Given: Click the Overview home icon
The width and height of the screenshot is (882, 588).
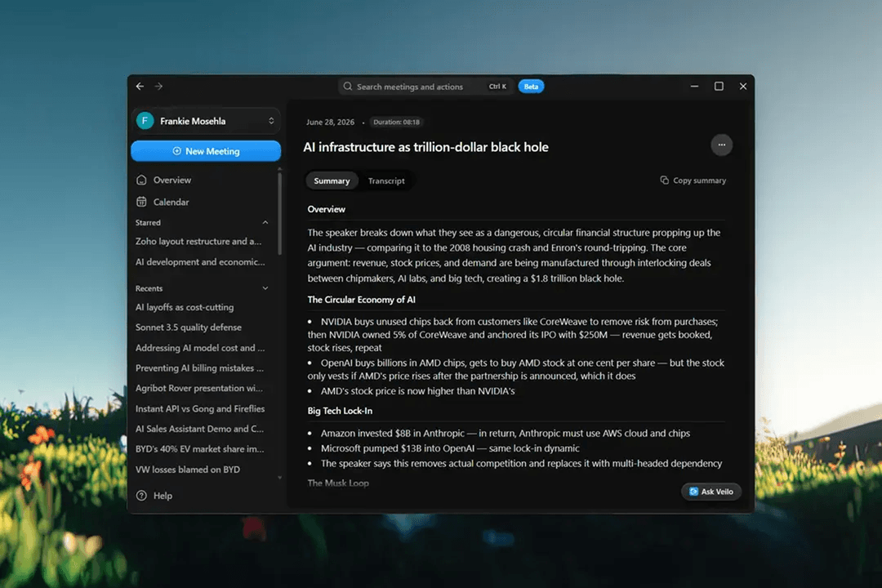Looking at the screenshot, I should pyautogui.click(x=141, y=180).
